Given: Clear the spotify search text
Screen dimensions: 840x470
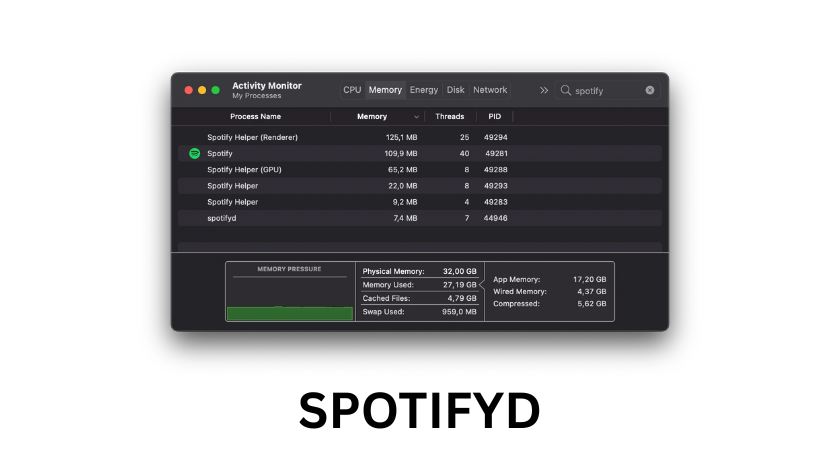Looking at the screenshot, I should [x=650, y=90].
